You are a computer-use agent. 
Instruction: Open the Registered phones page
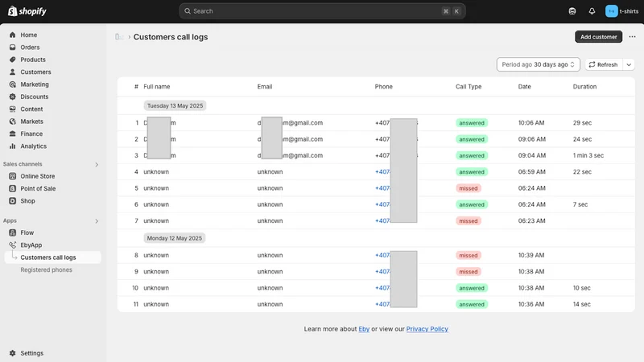[x=47, y=269]
